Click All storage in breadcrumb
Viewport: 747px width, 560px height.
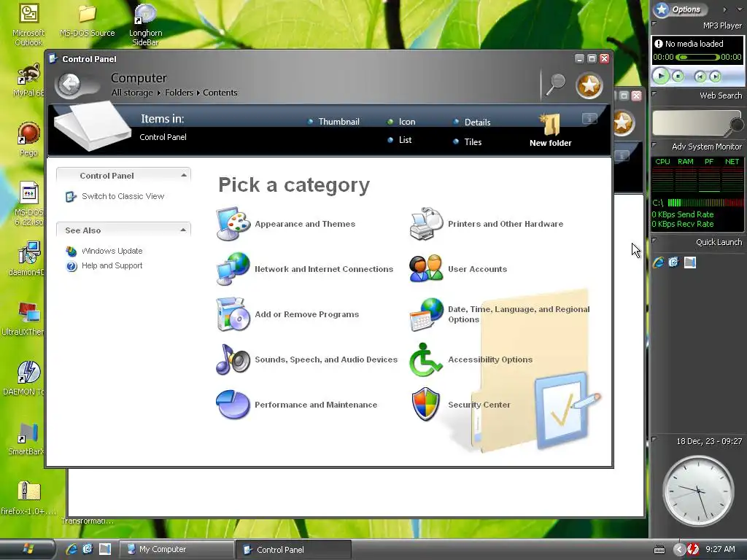(132, 93)
